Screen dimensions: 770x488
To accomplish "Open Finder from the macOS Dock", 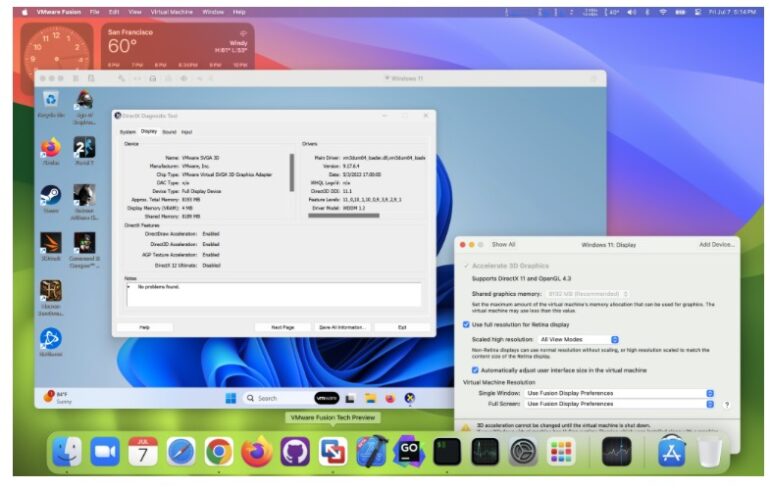I will (67, 451).
